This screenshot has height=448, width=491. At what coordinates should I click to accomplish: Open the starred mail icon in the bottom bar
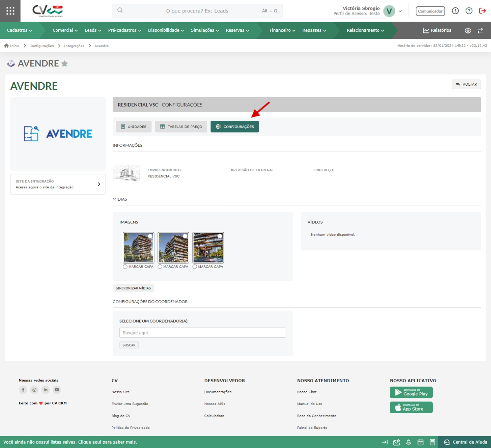click(x=397, y=442)
